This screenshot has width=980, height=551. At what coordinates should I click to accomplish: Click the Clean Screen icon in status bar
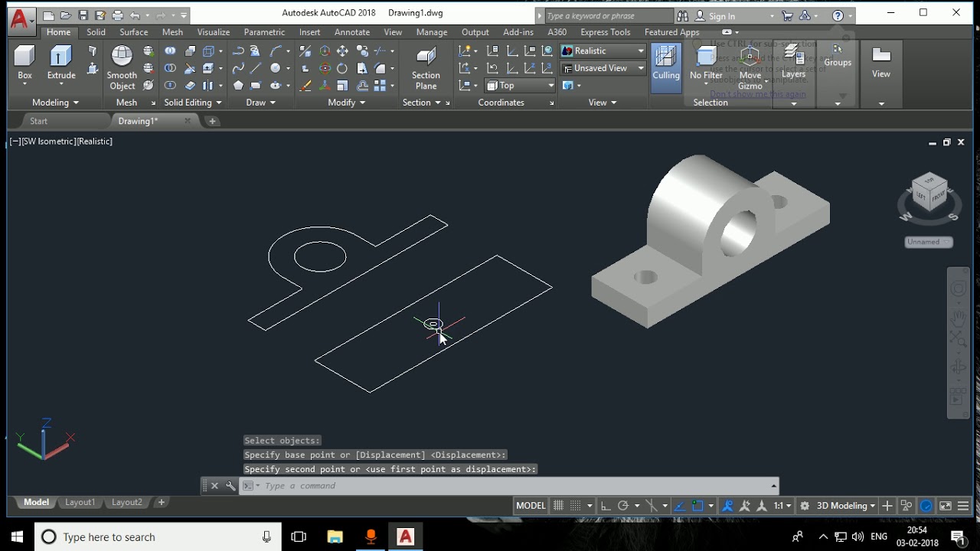pyautogui.click(x=946, y=506)
